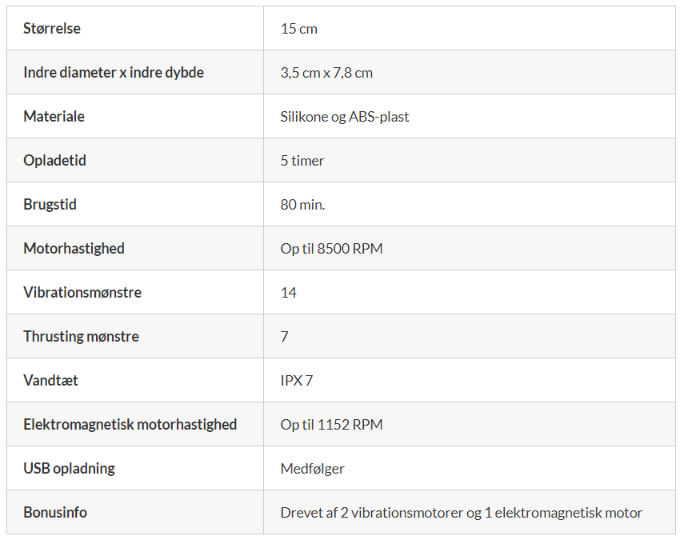The width and height of the screenshot is (681, 539).
Task: Click the 'Medfølger' USB charging value
Action: coord(312,468)
